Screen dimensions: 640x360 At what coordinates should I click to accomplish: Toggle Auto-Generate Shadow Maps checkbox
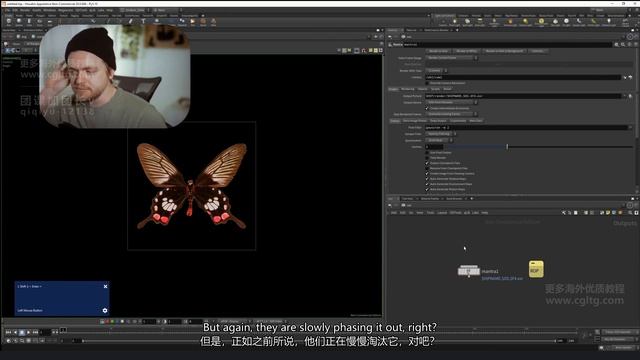click(x=427, y=179)
